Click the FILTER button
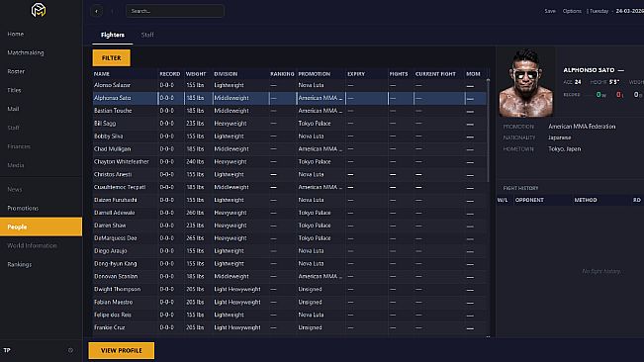 tap(112, 58)
